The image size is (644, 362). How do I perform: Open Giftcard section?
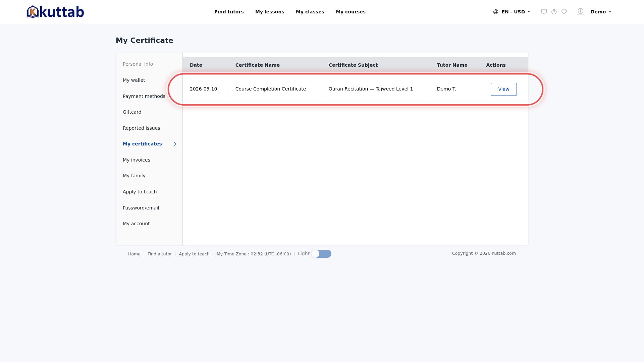tap(132, 112)
